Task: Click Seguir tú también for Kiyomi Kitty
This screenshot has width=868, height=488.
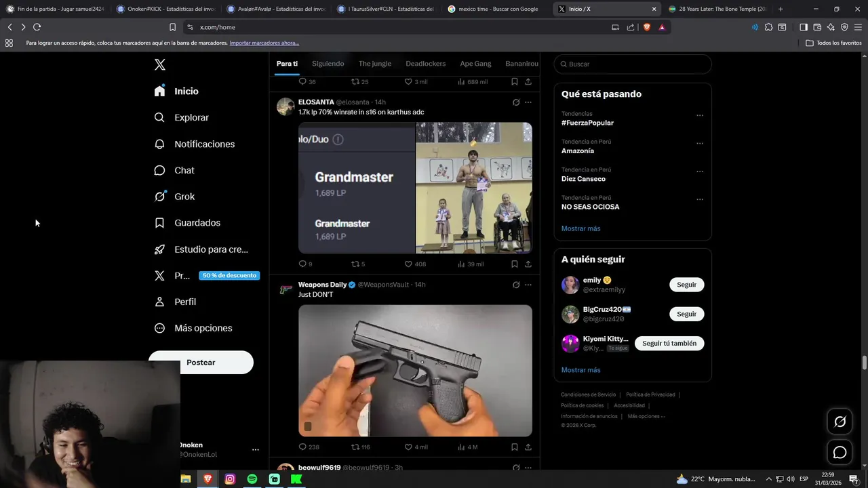Action: click(669, 343)
